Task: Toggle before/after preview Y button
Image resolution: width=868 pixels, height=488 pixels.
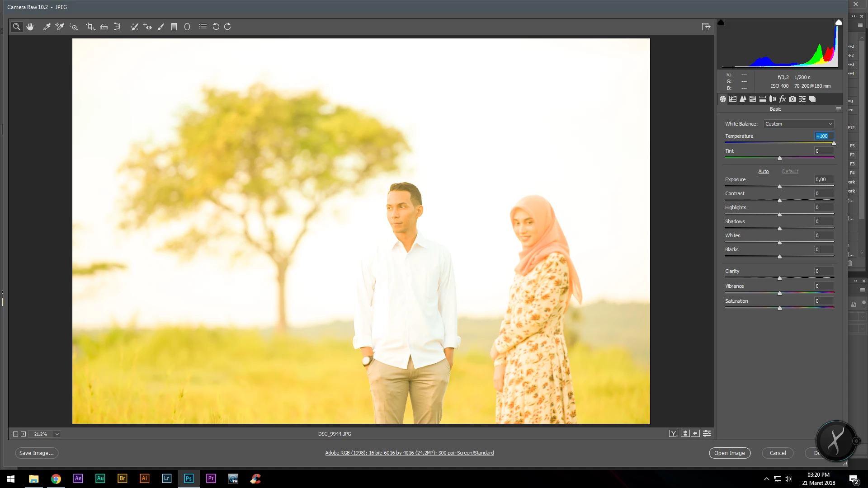Action: pos(674,434)
